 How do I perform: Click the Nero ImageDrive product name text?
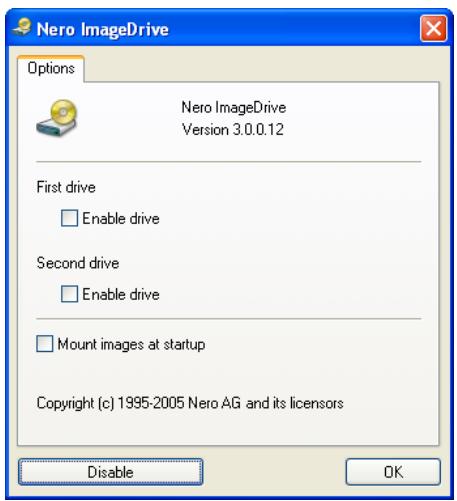click(x=234, y=108)
